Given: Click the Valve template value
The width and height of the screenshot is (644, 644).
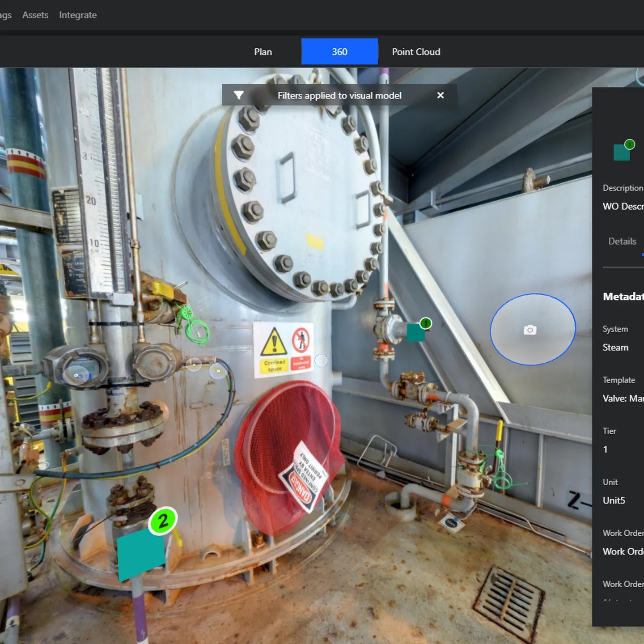Looking at the screenshot, I should tap(623, 398).
